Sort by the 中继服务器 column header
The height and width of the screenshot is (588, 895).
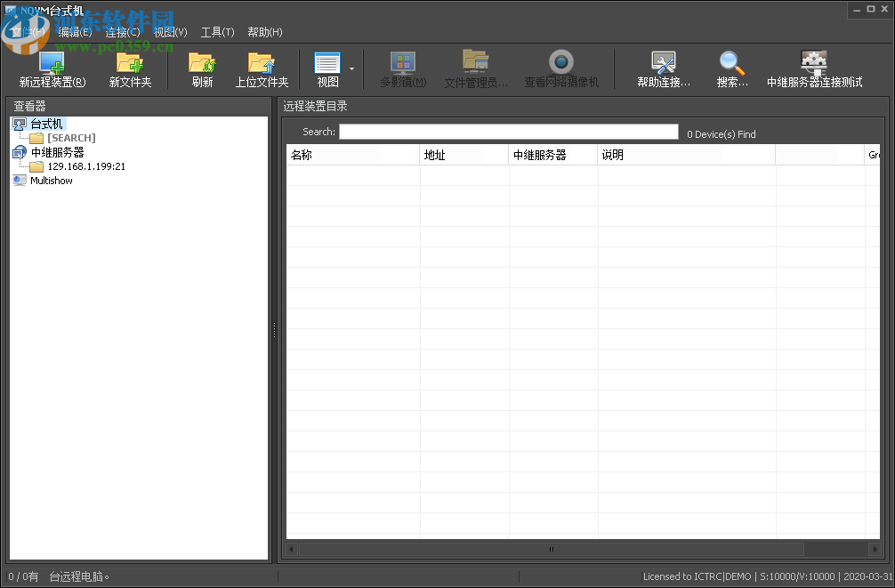(552, 155)
